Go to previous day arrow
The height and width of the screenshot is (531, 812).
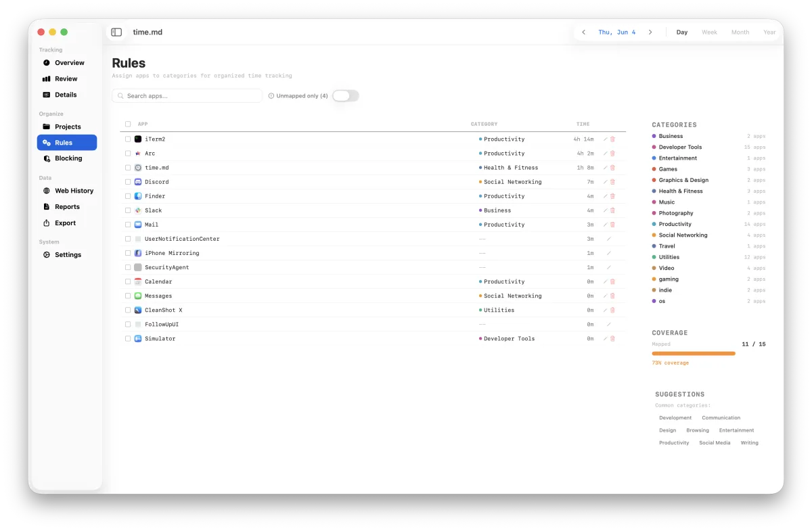pos(584,32)
